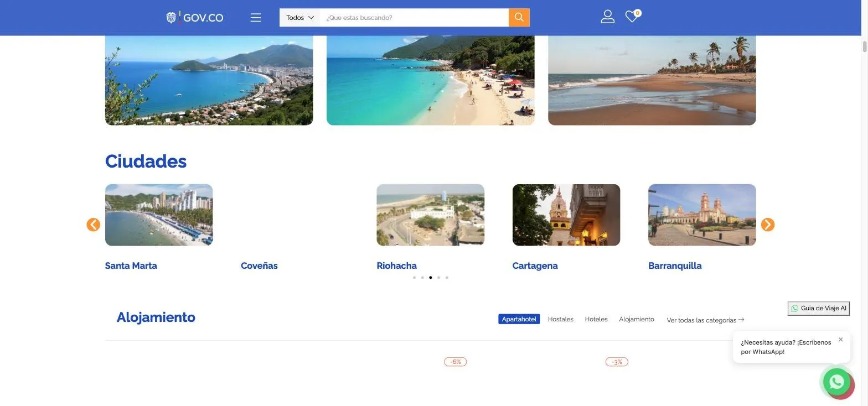The image size is (868, 406).
Task: Open the Santa Marta city link
Action: click(131, 266)
